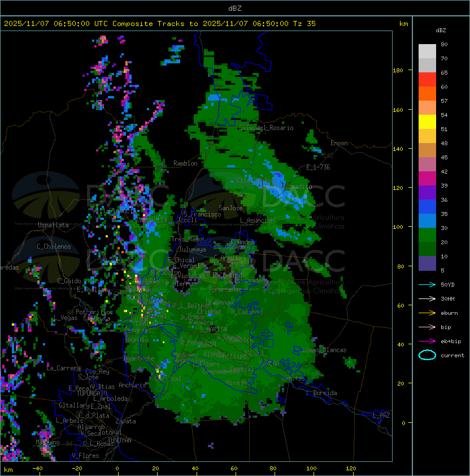Click the L_Asuncion place label

pos(257,220)
